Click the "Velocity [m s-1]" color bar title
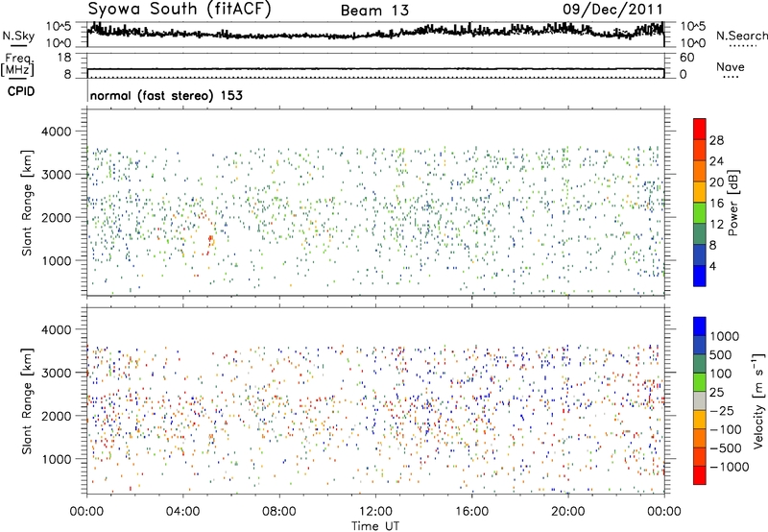Screen dimensions: 768x532 [758, 401]
